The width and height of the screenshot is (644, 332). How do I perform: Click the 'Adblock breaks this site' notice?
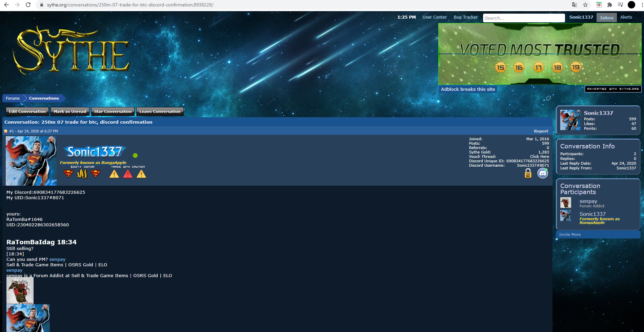point(468,89)
